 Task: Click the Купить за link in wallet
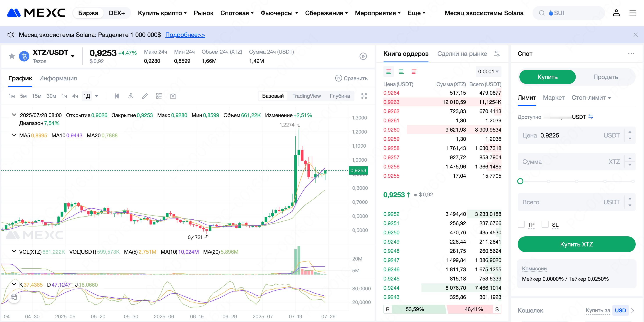(598, 310)
